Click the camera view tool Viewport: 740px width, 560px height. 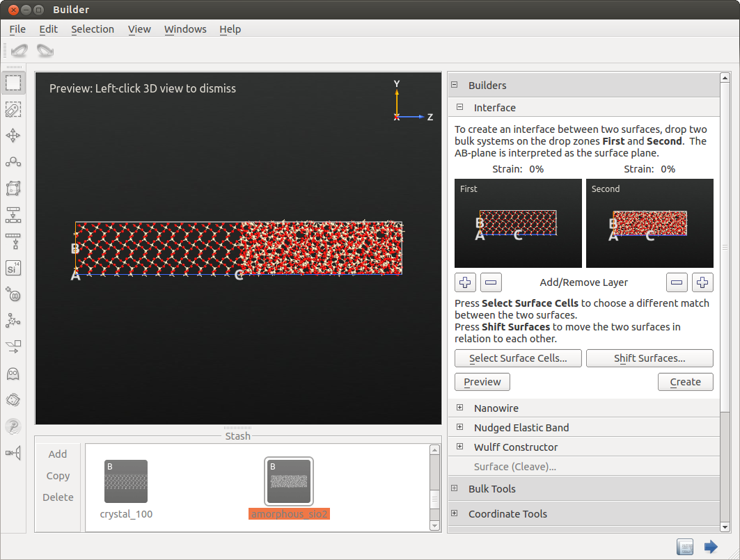(x=13, y=454)
